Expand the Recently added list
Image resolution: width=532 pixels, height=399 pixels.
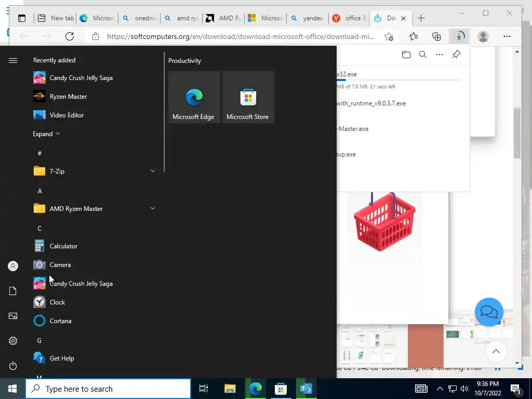(46, 134)
